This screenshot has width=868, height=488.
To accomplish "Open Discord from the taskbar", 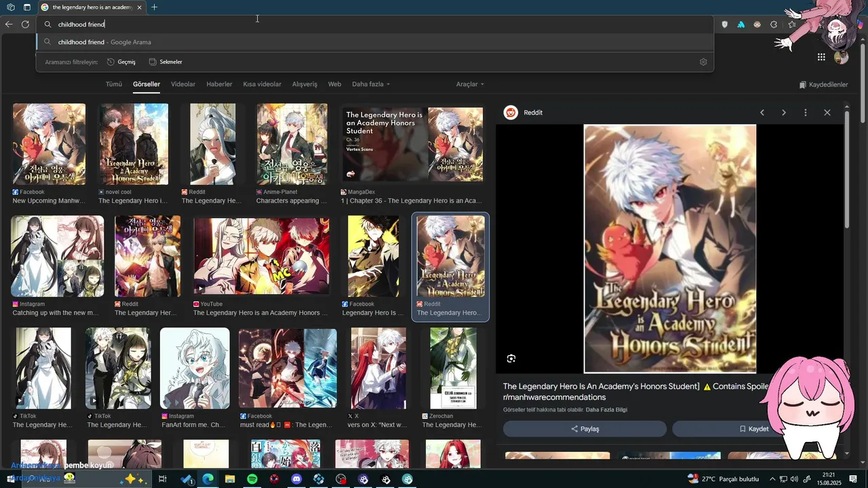I will coord(296,479).
